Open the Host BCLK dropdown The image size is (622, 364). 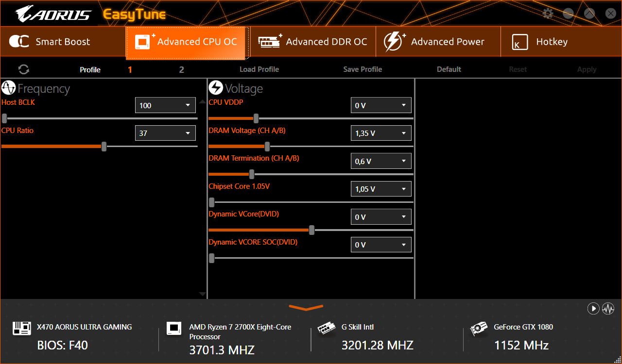coord(165,105)
